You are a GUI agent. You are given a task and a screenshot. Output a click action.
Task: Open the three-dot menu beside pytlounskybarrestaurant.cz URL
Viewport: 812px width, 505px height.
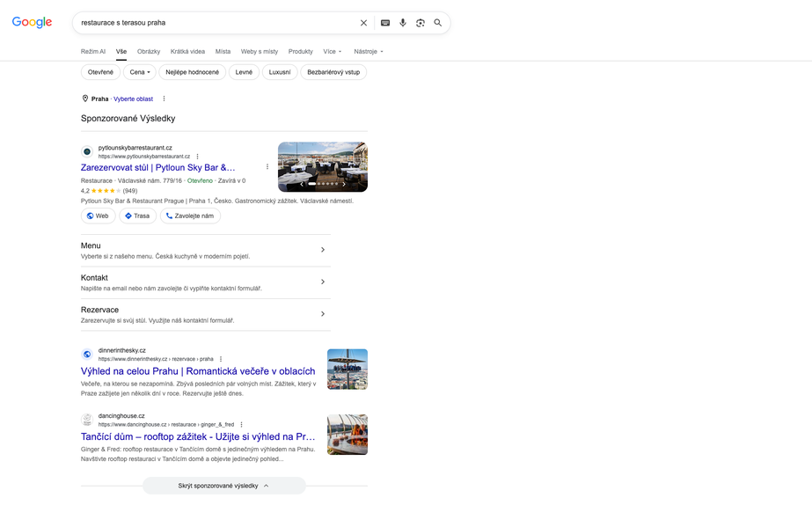click(x=197, y=157)
